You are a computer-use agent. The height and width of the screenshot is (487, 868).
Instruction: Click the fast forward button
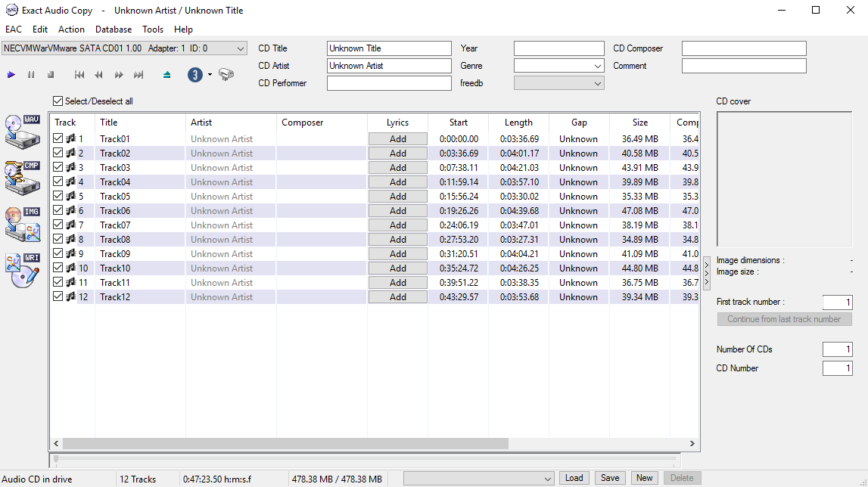point(119,75)
